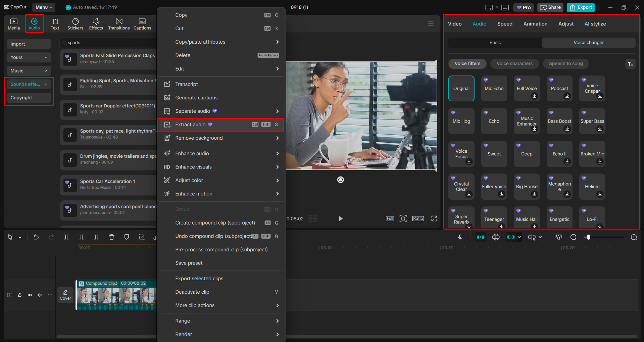The width and height of the screenshot is (644, 342).
Task: Split the clip at the playhead
Action: click(x=66, y=237)
